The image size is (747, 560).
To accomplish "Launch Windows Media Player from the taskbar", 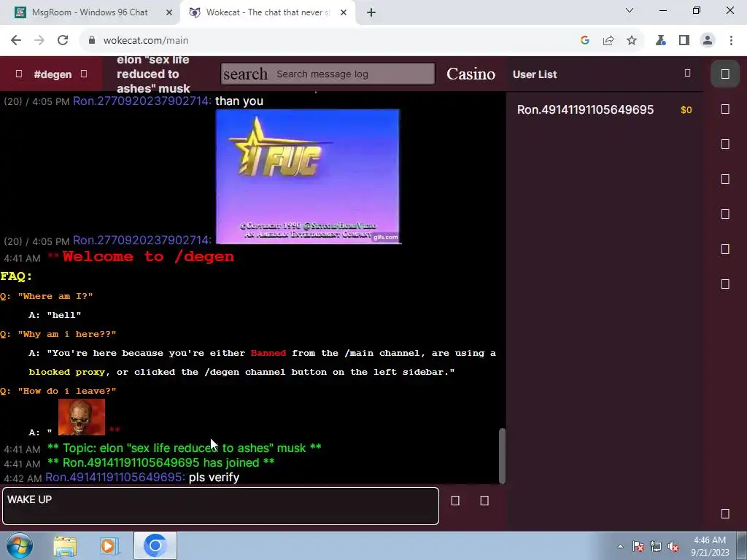I will [x=109, y=545].
